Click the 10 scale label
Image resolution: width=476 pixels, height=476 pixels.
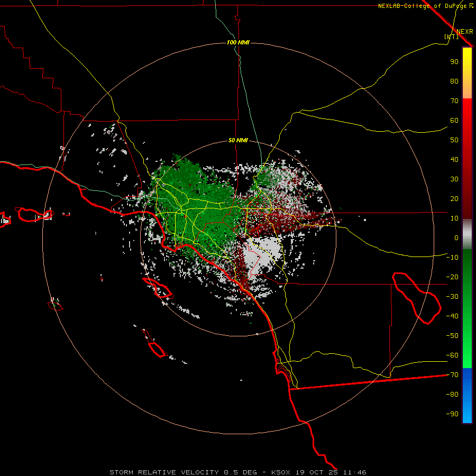[454, 218]
